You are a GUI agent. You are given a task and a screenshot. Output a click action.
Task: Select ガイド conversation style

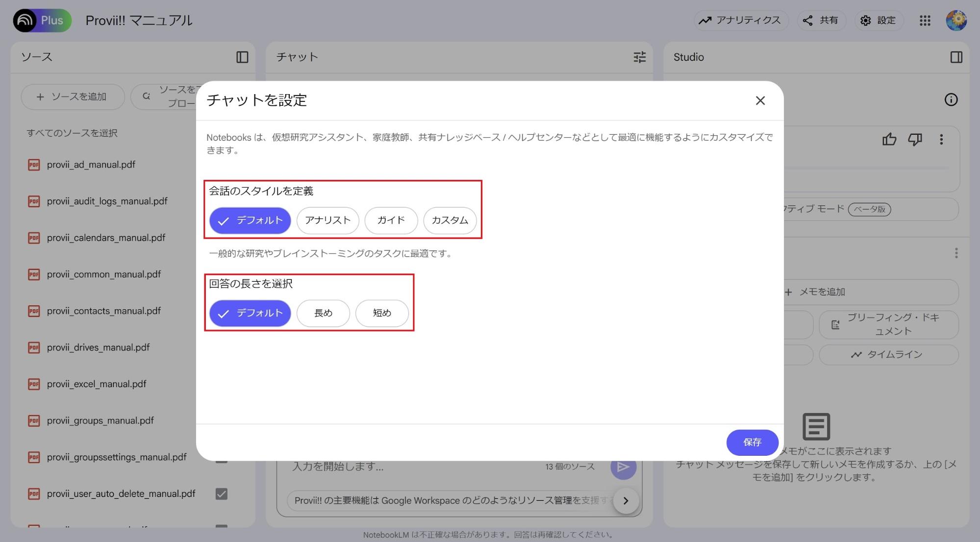(391, 221)
